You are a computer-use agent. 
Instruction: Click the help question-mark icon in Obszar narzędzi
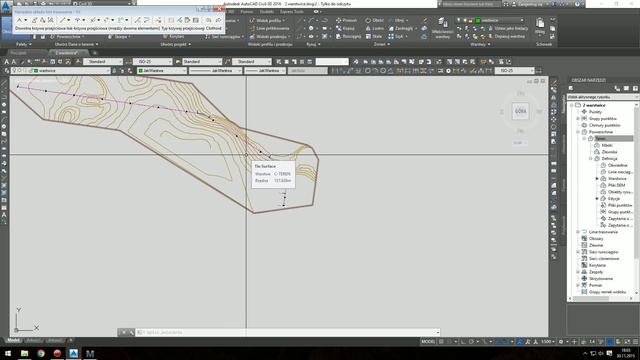(635, 88)
